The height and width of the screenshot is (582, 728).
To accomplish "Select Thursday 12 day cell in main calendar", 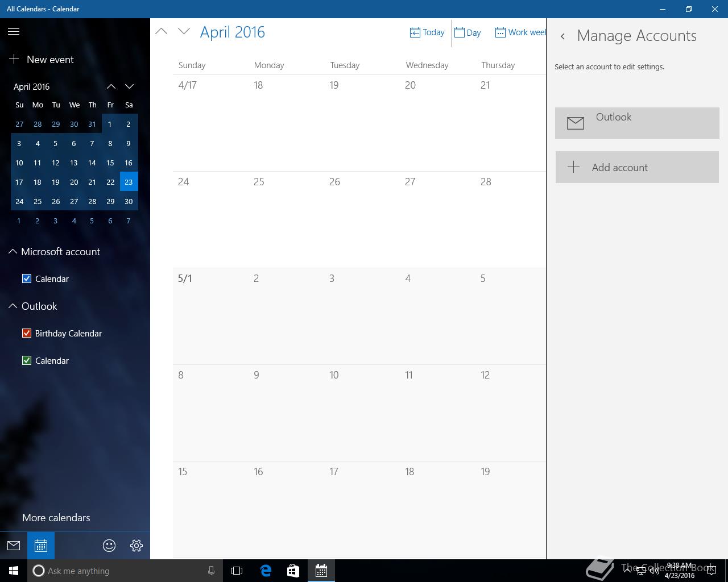I will 511,413.
